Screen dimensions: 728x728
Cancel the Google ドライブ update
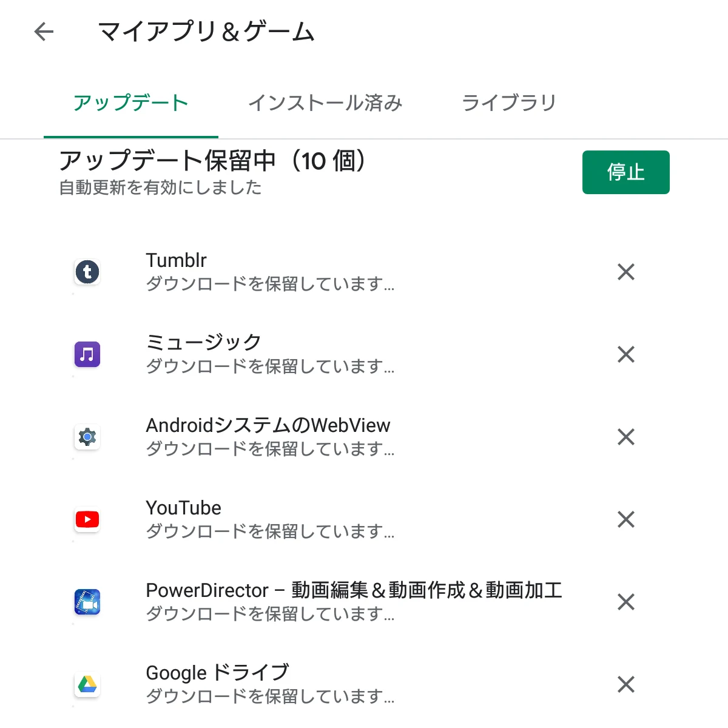pos(625,684)
